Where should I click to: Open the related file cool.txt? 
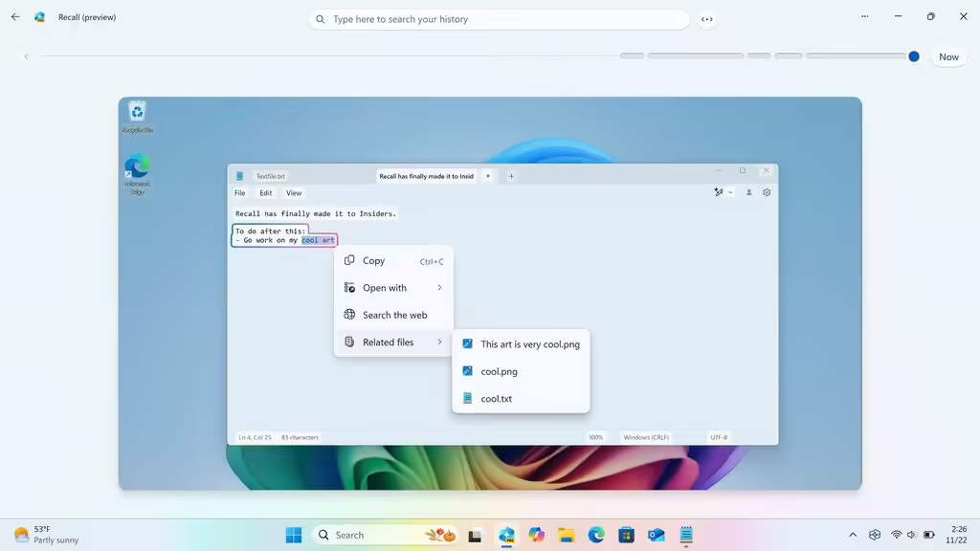pyautogui.click(x=496, y=399)
